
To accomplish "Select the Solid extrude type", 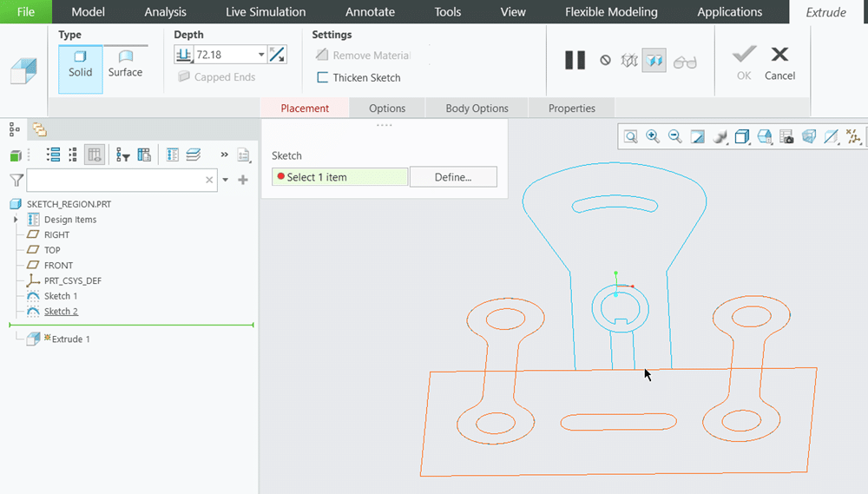I will [x=81, y=63].
